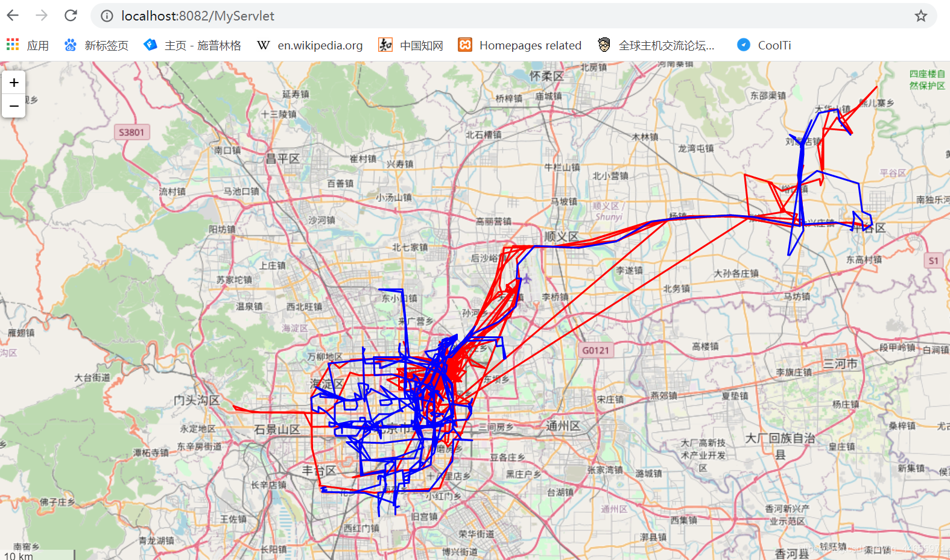Viewport: 950px width, 560px height.
Task: Go back to the previous page
Action: coord(13,16)
